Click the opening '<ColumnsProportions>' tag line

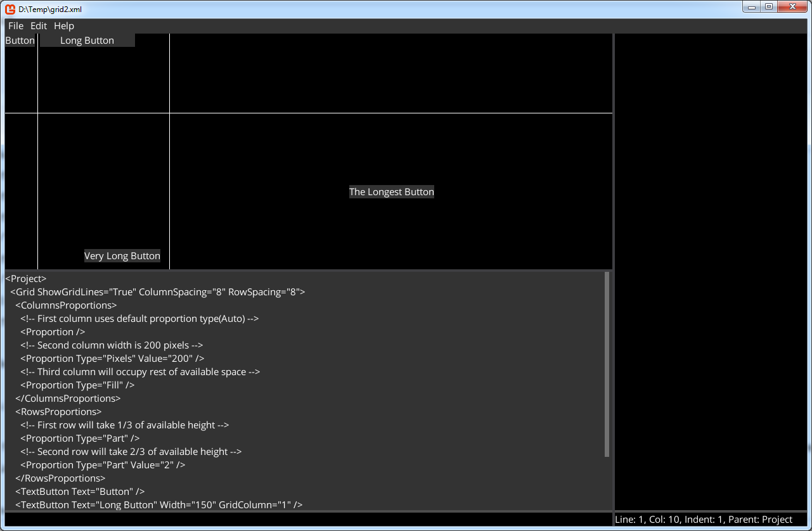[66, 305]
